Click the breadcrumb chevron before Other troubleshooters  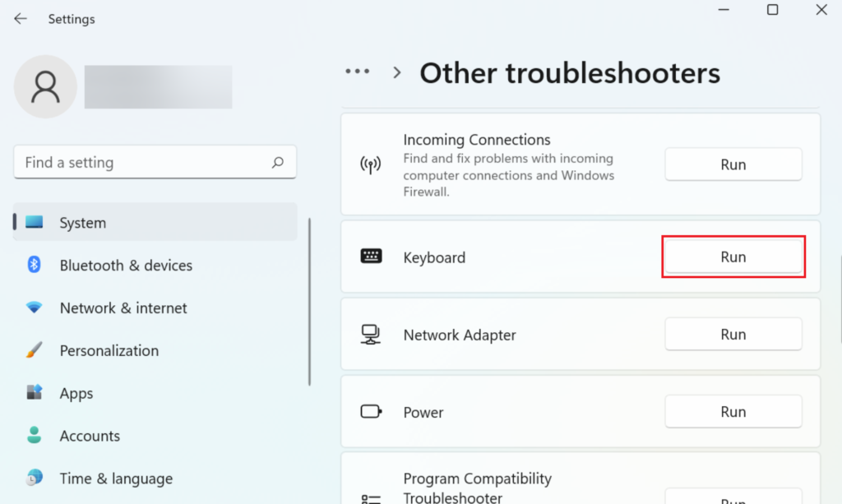coord(396,72)
